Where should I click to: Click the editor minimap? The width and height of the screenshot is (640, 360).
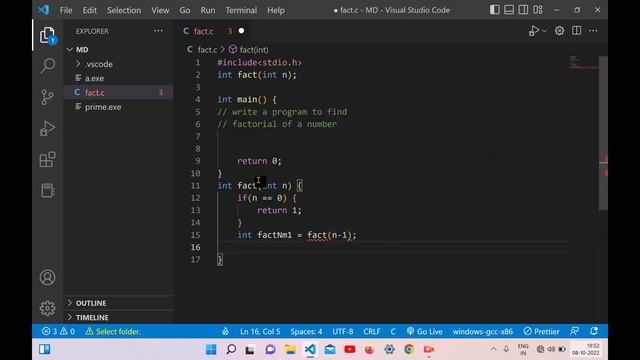pyautogui.click(x=584, y=63)
